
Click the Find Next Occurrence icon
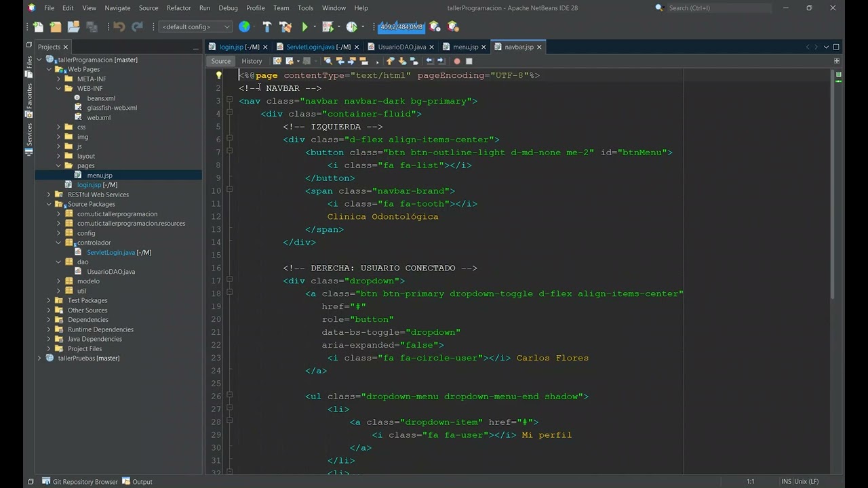tap(351, 61)
